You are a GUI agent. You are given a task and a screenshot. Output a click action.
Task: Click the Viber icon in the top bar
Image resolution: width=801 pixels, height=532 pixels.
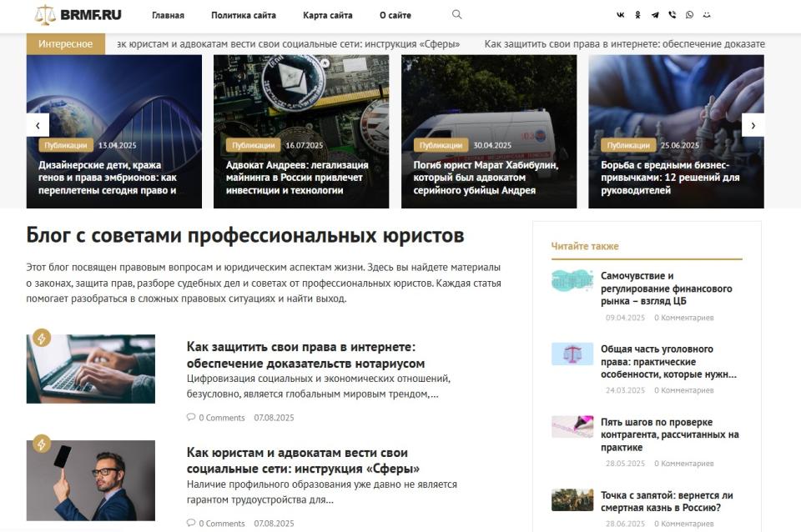674,14
